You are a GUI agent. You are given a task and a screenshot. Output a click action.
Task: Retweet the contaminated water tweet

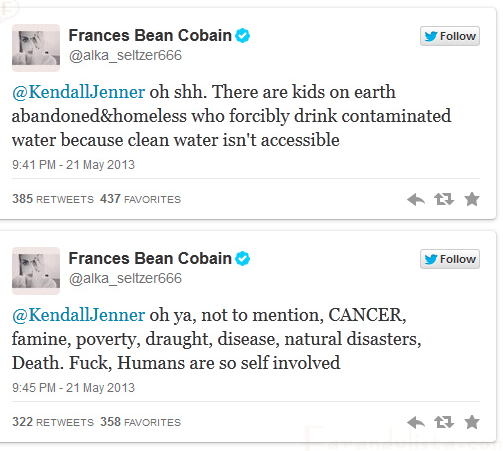point(444,199)
